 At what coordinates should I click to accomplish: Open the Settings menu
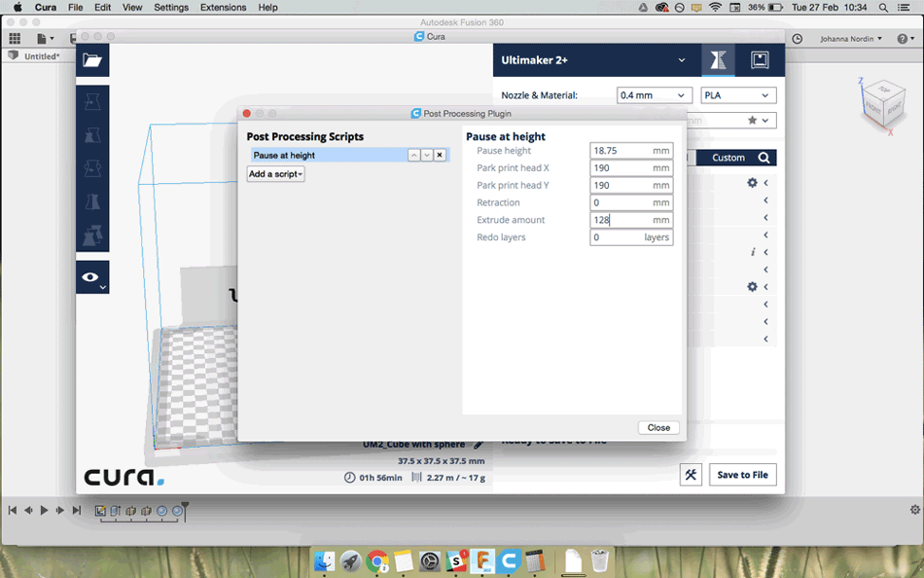pos(171,7)
